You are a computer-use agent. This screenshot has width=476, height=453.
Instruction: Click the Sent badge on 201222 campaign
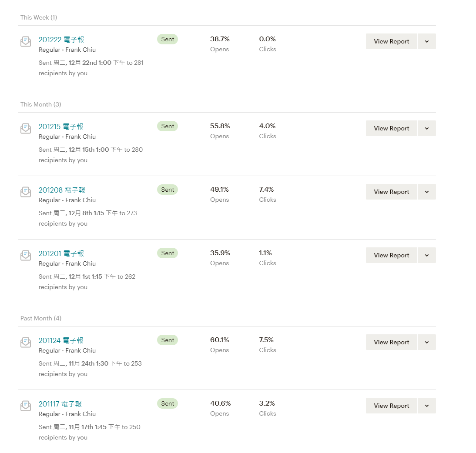pyautogui.click(x=168, y=39)
